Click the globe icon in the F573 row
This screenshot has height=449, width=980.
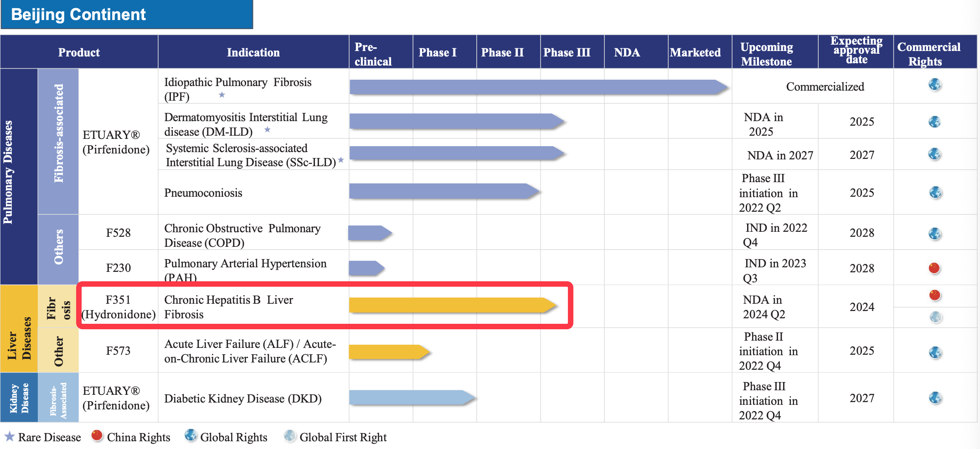click(935, 352)
